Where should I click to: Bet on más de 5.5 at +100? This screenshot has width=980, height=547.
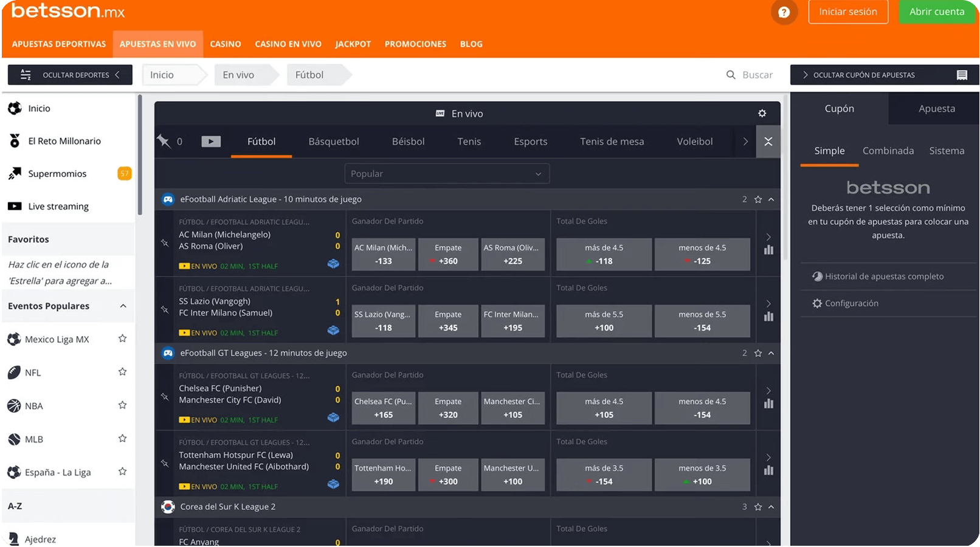point(604,321)
